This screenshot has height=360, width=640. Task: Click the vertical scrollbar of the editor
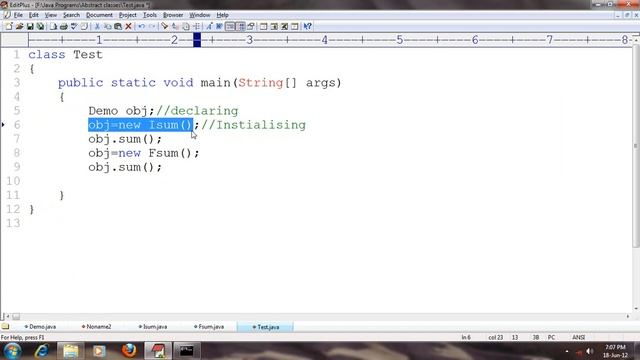click(x=636, y=145)
